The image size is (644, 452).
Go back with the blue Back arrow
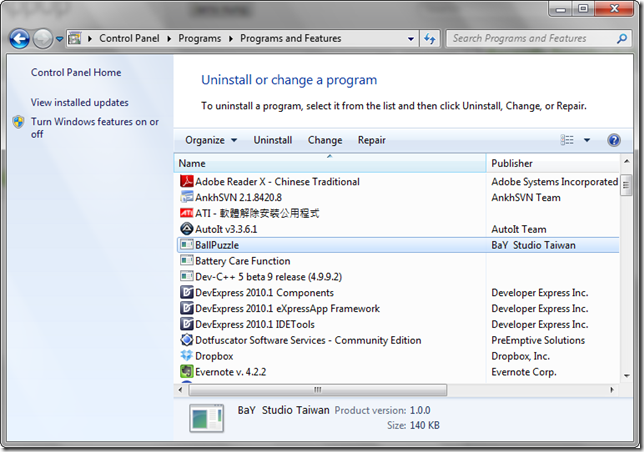(19, 39)
